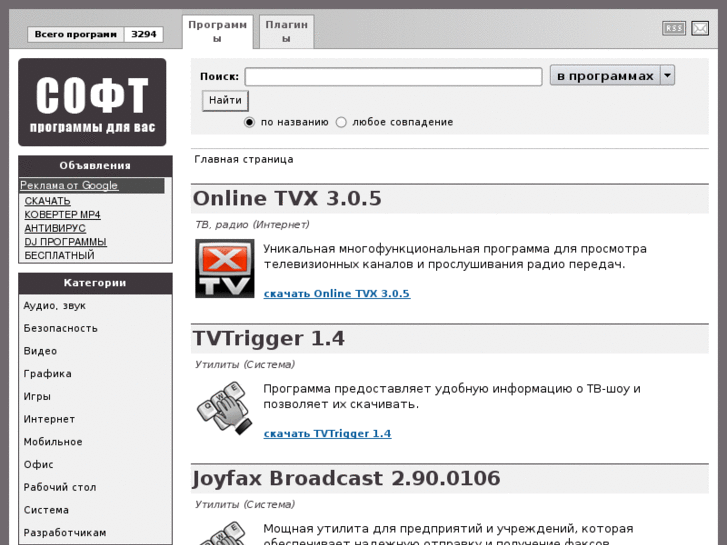
Task: Open the Система category in sidebar
Action: pos(46,510)
